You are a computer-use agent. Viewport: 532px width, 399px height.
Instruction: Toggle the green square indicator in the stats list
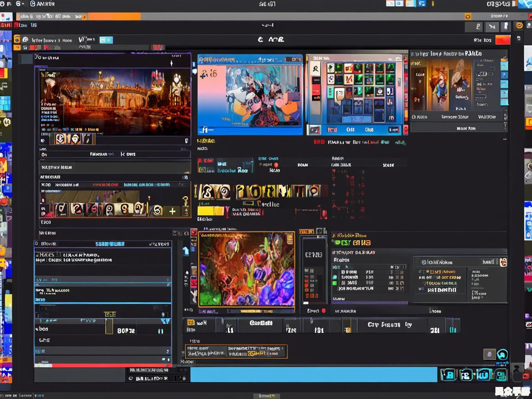point(335,283)
